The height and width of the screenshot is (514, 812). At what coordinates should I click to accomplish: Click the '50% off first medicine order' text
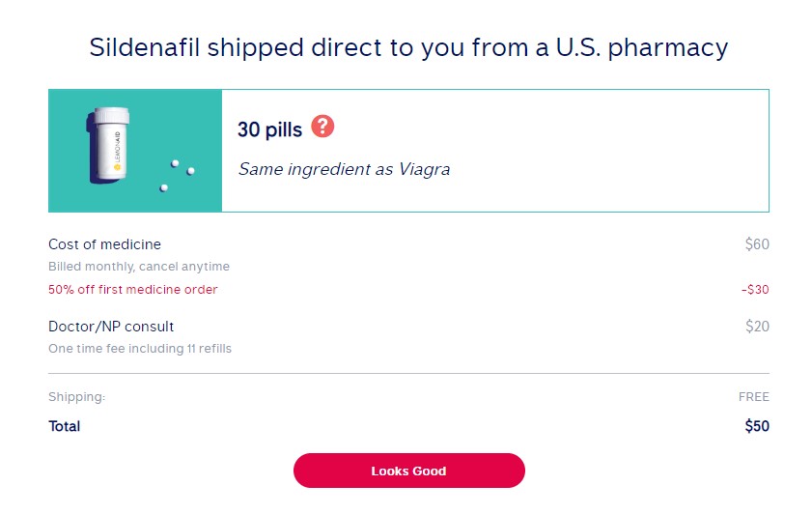(133, 290)
